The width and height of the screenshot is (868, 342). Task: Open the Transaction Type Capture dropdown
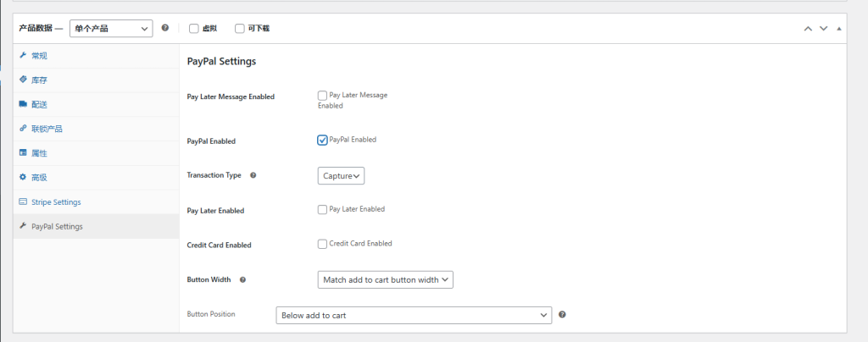pyautogui.click(x=342, y=176)
